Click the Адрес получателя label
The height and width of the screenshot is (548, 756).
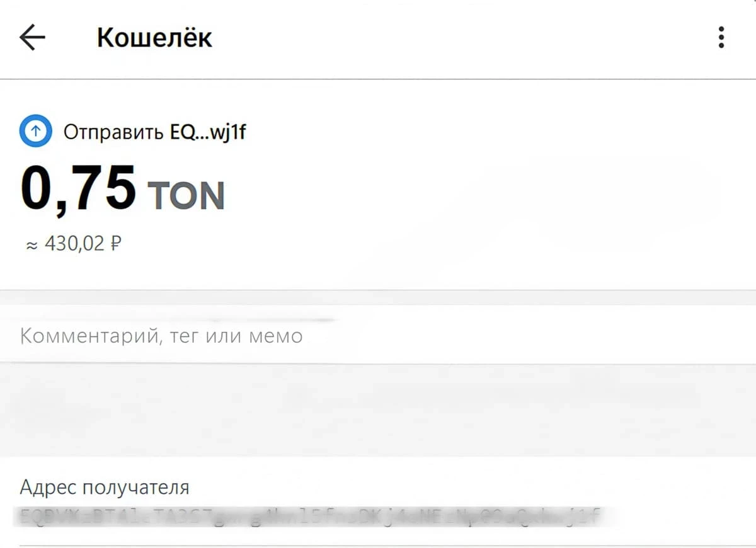105,488
